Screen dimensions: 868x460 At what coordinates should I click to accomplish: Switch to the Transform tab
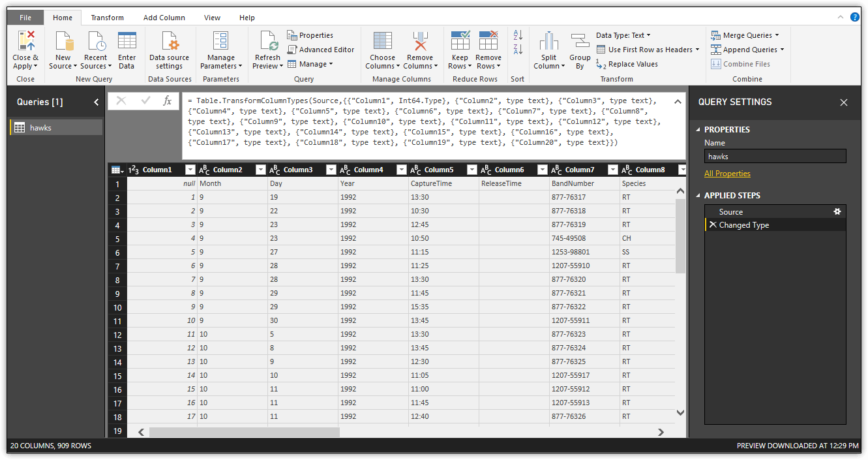coord(108,18)
